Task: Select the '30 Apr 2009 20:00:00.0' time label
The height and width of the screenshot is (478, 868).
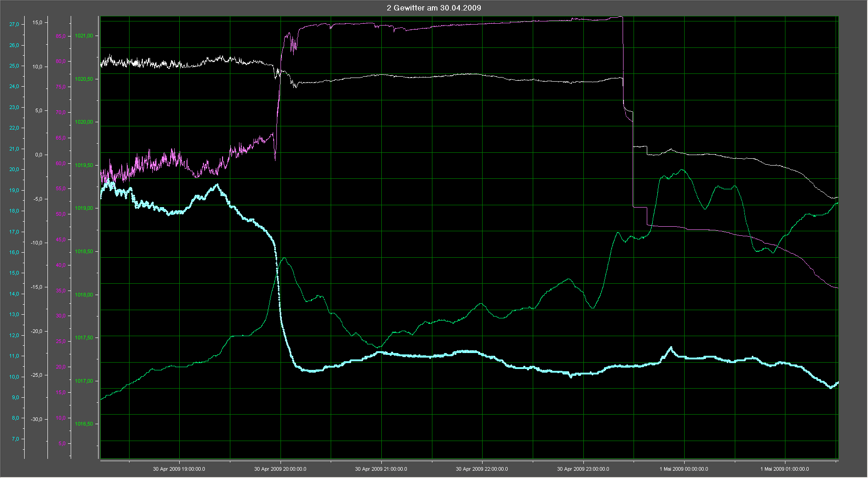Action: (x=280, y=469)
